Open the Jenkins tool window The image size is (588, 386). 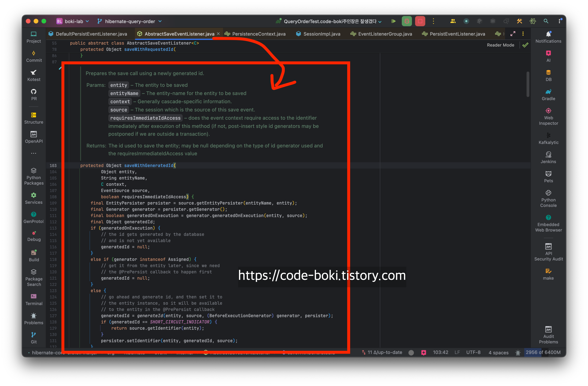pos(548,158)
